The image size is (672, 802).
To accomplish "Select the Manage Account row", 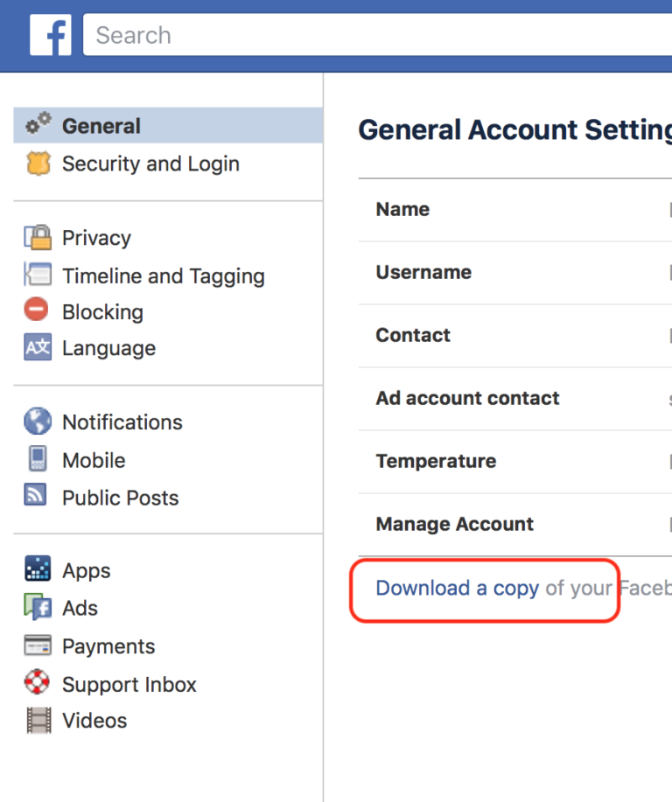I will coord(514,525).
